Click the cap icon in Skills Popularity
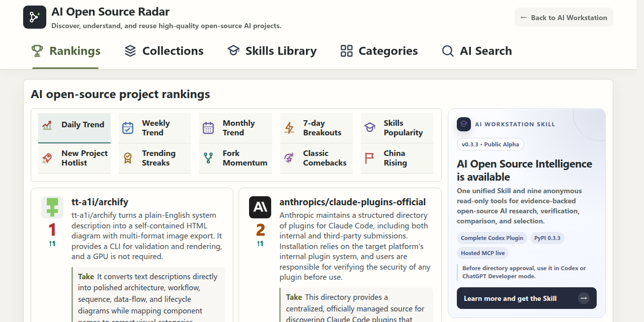The height and width of the screenshot is (322, 644). coord(370,128)
